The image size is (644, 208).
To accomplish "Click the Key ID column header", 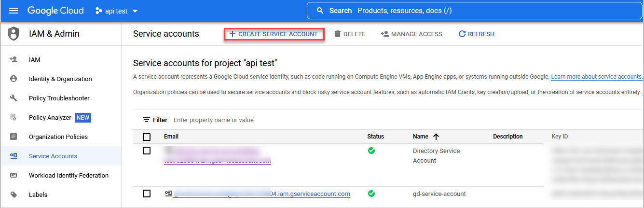I will tap(560, 137).
